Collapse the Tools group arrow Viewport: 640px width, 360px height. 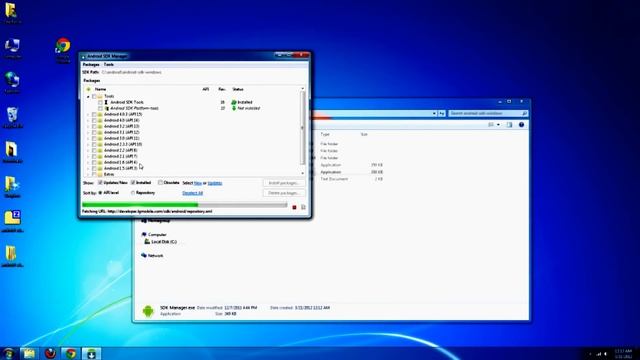pyautogui.click(x=88, y=97)
